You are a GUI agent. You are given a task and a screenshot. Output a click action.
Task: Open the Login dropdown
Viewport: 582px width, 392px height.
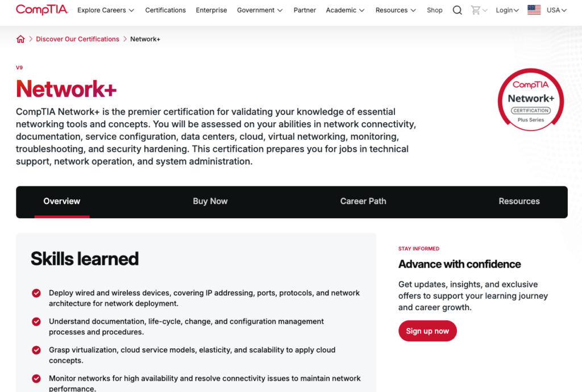(507, 10)
